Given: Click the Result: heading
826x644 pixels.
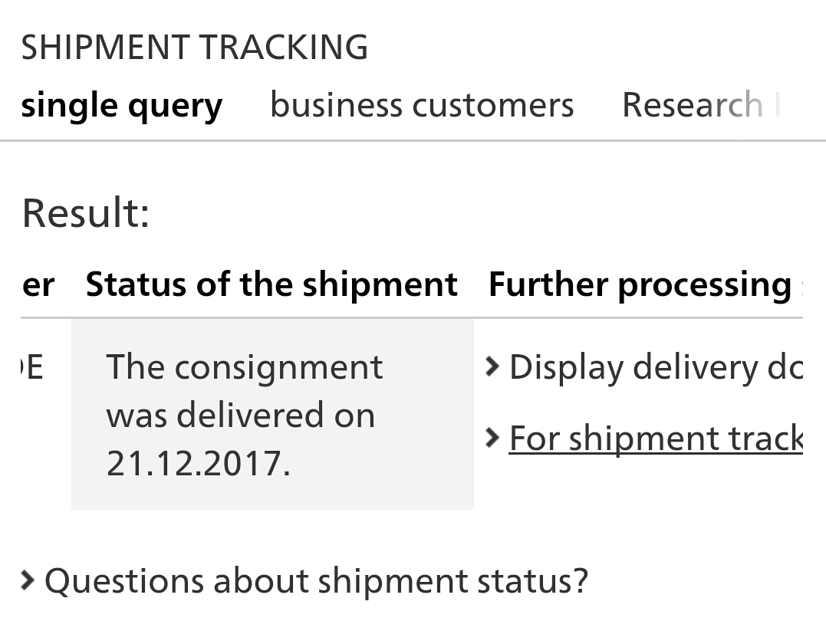Looking at the screenshot, I should (86, 212).
